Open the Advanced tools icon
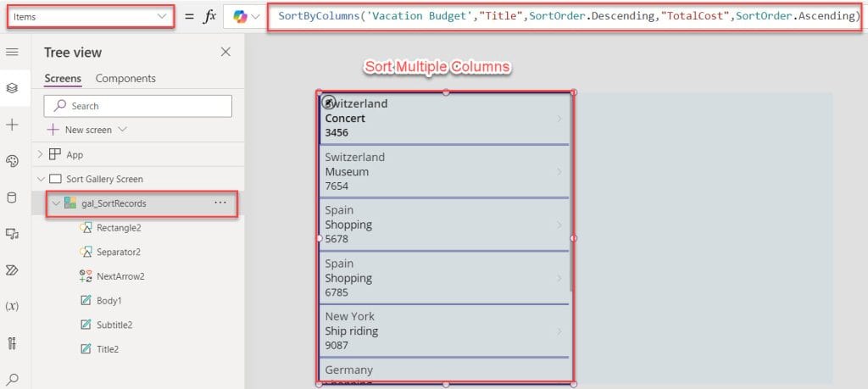Screen dimensions: 868x389 click(x=12, y=343)
